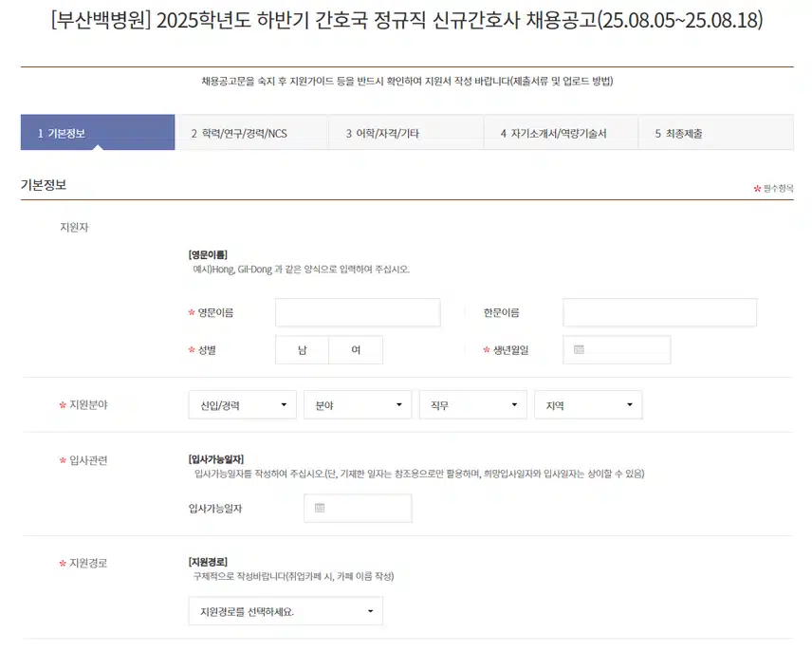This screenshot has height=652, width=812.
Task: Click the job posting title text
Action: click(407, 20)
